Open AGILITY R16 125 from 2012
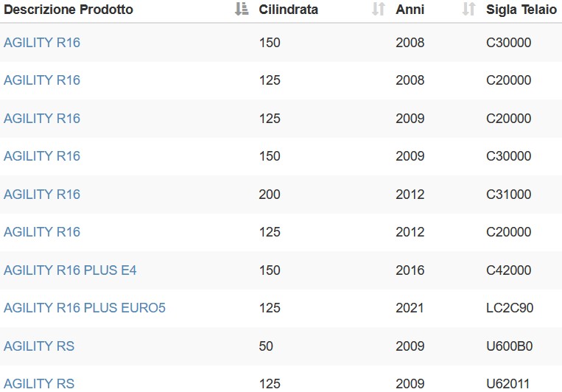The image size is (562, 392). pos(42,231)
